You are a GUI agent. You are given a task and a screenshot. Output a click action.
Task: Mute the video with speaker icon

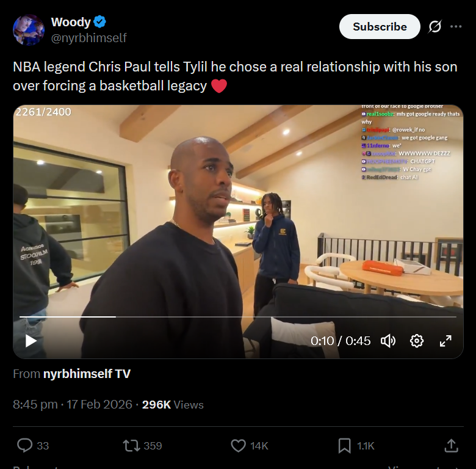pos(388,341)
